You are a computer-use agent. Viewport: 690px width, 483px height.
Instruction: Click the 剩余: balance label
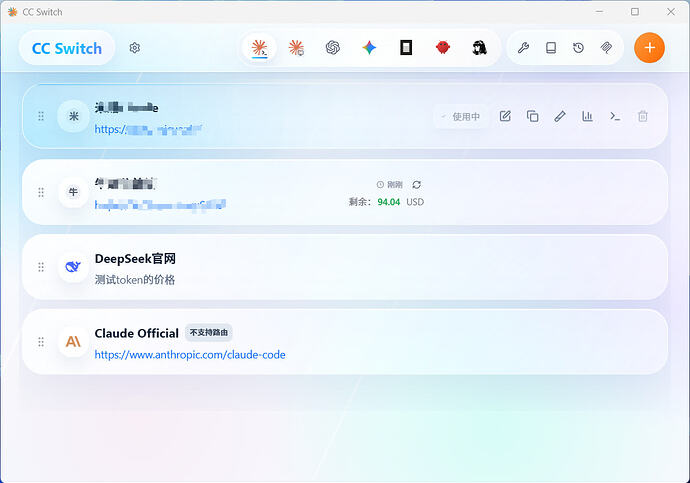pos(360,202)
